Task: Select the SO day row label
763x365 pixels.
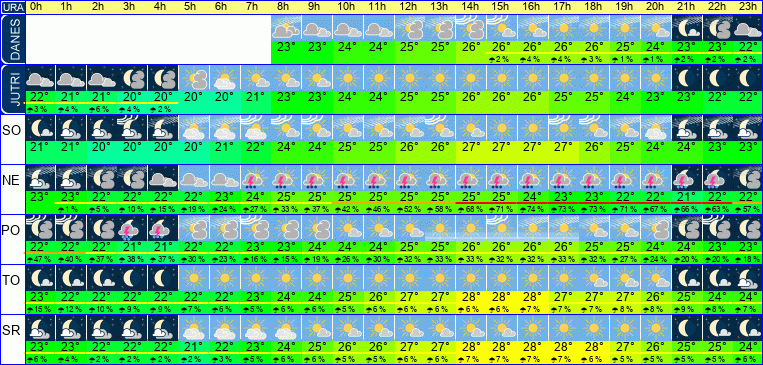Action: (x=11, y=131)
